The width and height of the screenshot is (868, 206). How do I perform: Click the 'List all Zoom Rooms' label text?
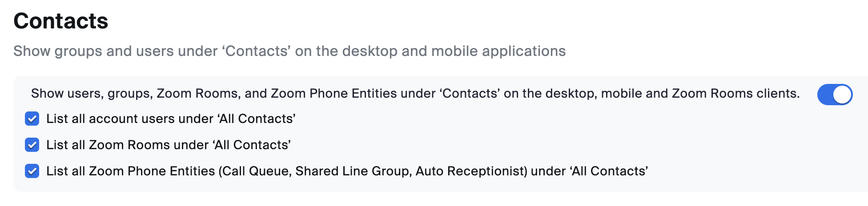pos(168,145)
